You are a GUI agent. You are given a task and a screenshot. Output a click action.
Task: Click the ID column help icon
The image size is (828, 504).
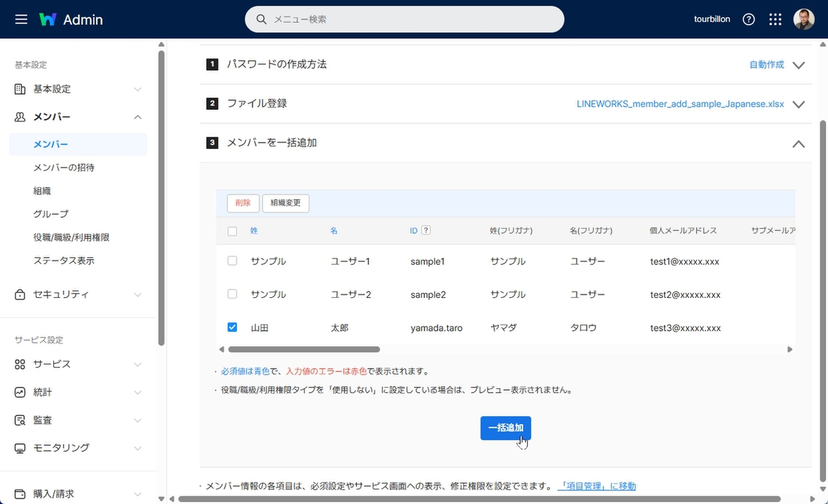point(426,230)
